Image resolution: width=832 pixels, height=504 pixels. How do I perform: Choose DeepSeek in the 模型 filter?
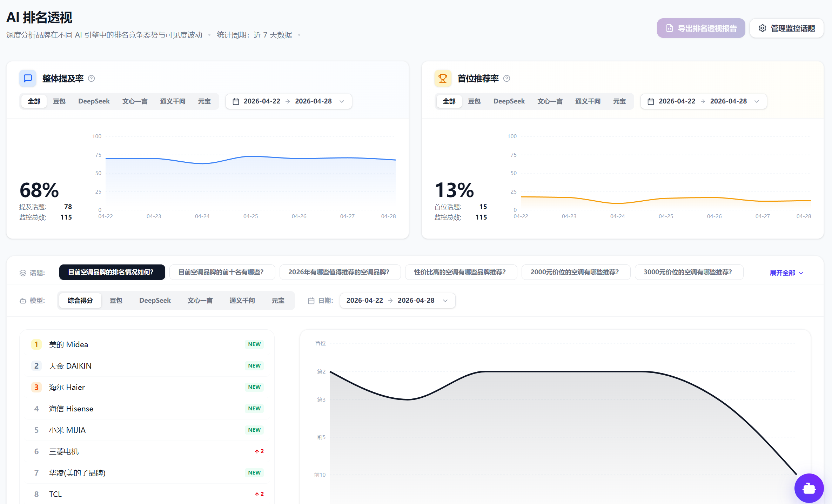[155, 301]
